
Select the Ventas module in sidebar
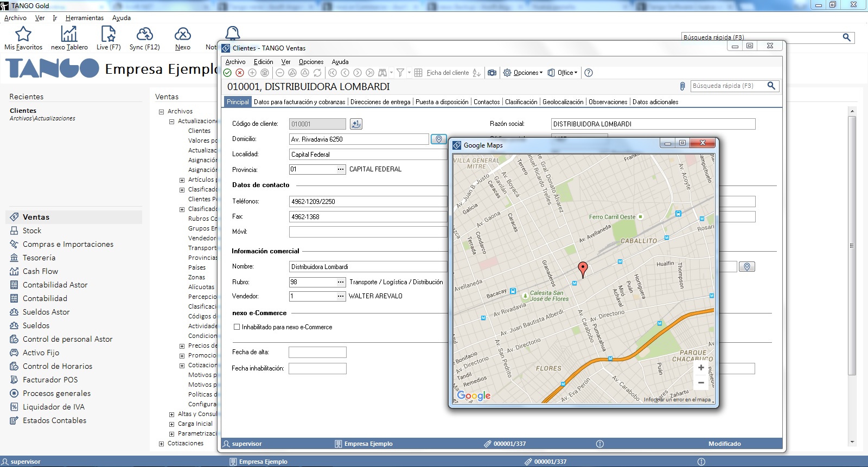pyautogui.click(x=74, y=217)
